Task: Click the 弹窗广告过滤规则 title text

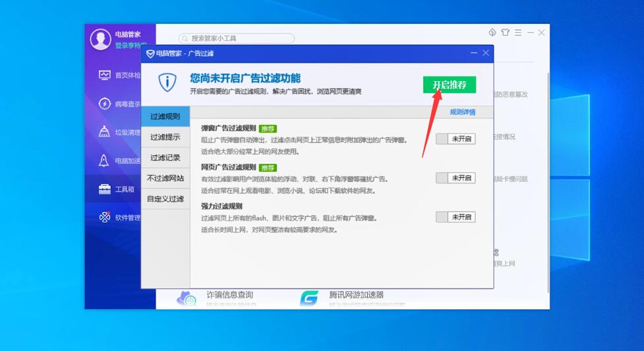Action: (228, 128)
